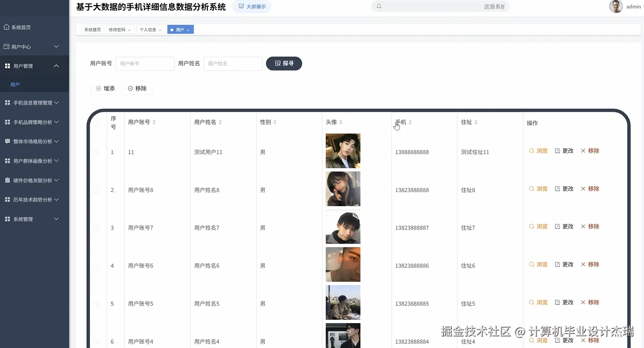
Task: Expand 历年技术趋势分析 menu chevron
Action: tap(56, 200)
